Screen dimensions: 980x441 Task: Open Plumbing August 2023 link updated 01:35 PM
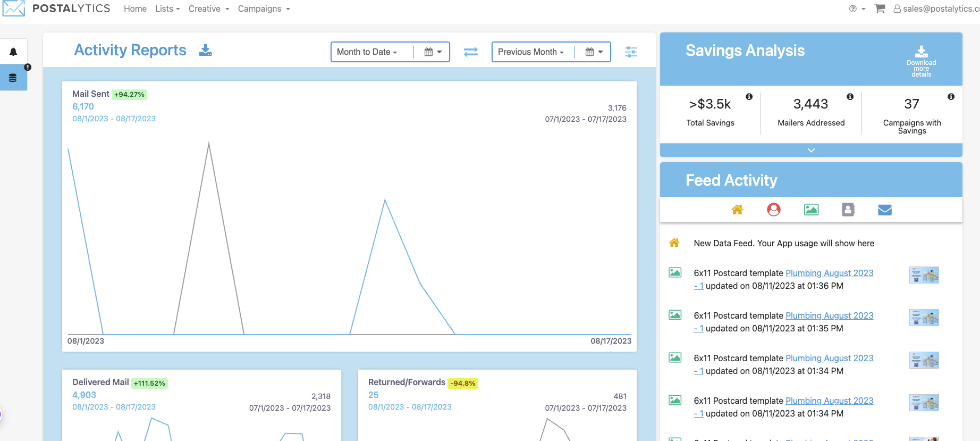tap(829, 315)
